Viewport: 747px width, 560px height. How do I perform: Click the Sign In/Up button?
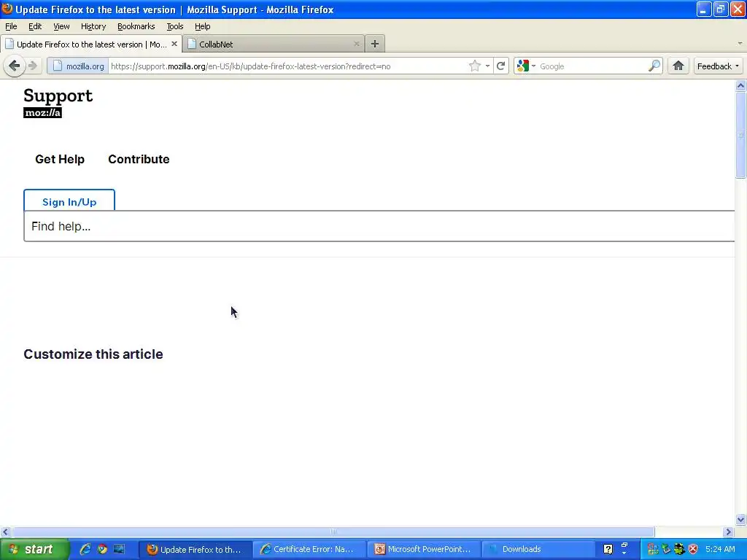[69, 201]
